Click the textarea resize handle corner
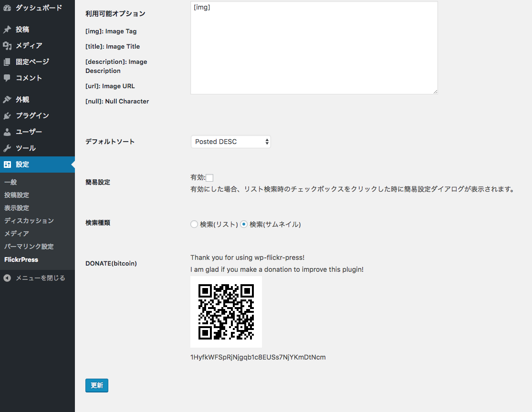The width and height of the screenshot is (532, 412). click(x=435, y=92)
